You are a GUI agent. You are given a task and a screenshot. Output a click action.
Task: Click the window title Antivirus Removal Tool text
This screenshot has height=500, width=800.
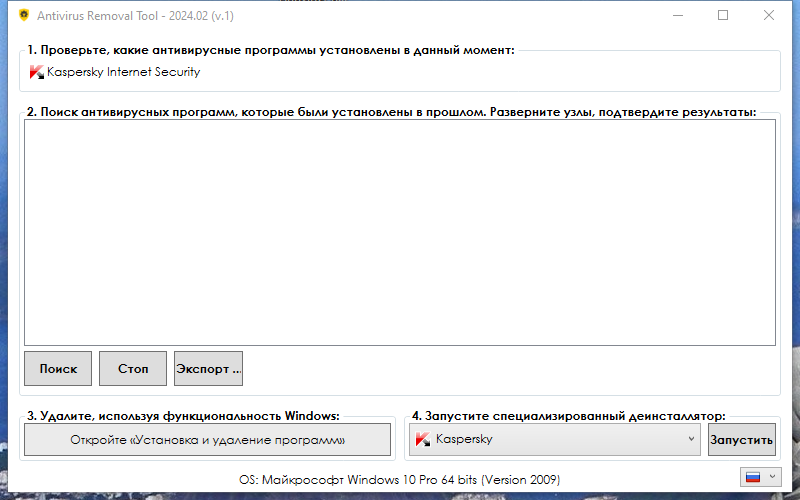[x=135, y=16]
